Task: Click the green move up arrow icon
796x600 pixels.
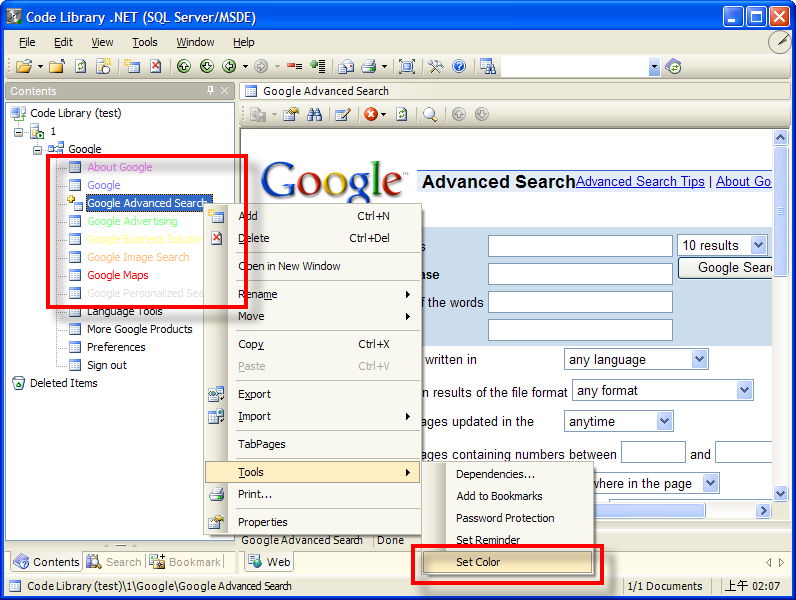Action: (184, 66)
